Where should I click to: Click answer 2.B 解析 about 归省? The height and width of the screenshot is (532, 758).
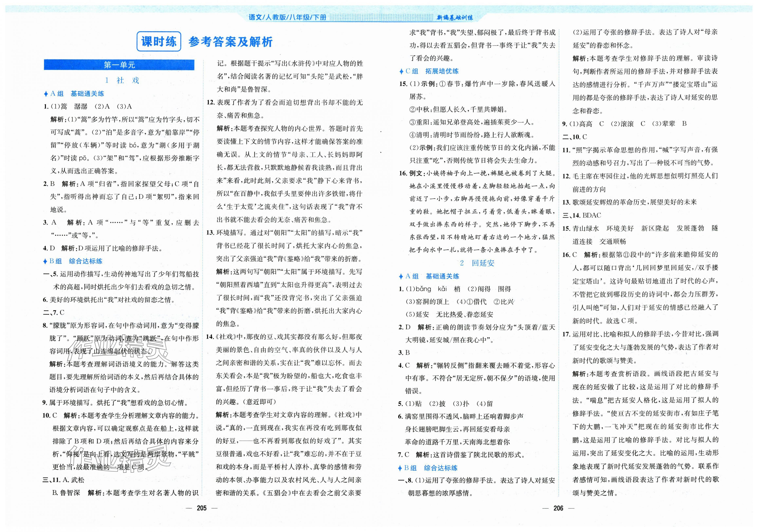point(121,184)
